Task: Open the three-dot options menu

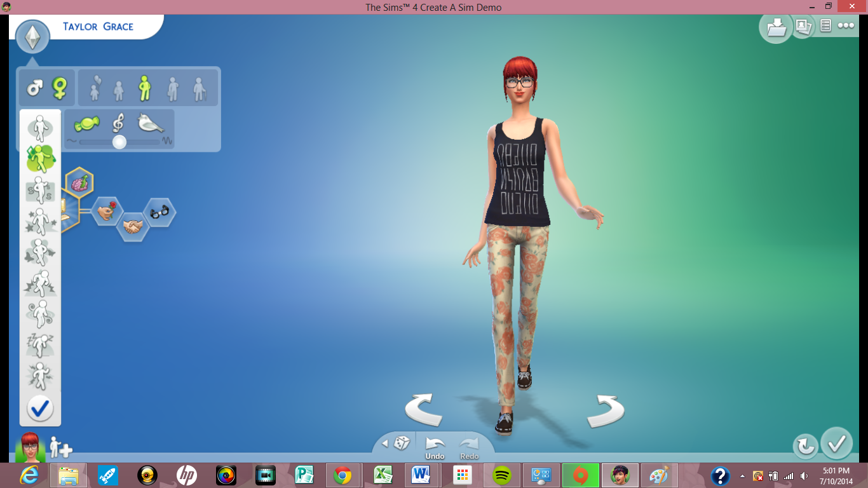Action: coord(846,25)
